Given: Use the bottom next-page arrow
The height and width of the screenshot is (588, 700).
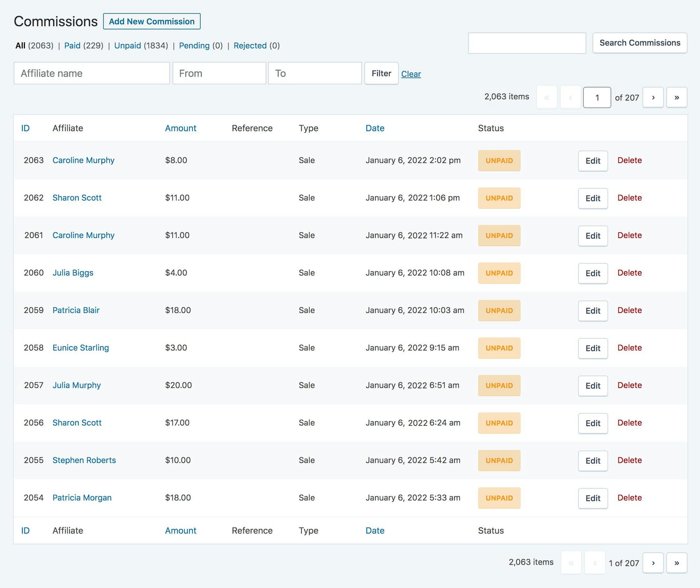Looking at the screenshot, I should point(653,562).
